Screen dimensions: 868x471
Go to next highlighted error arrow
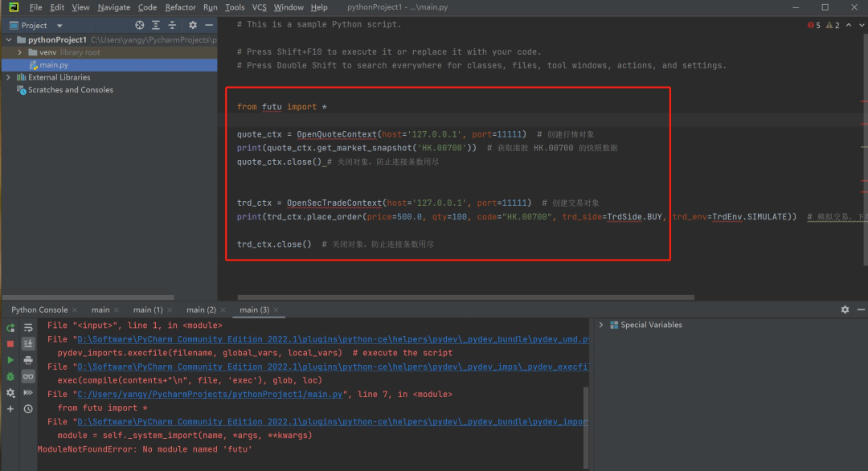tap(862, 25)
